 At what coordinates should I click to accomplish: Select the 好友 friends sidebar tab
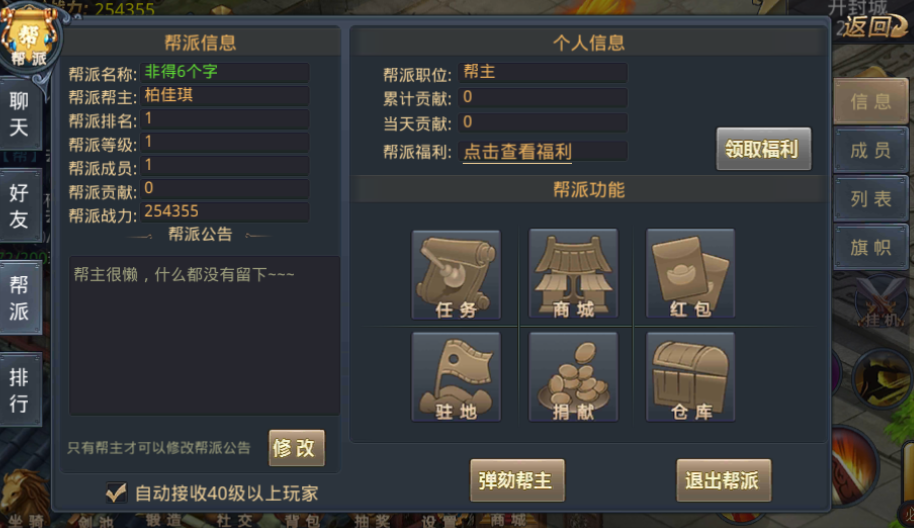pyautogui.click(x=20, y=205)
